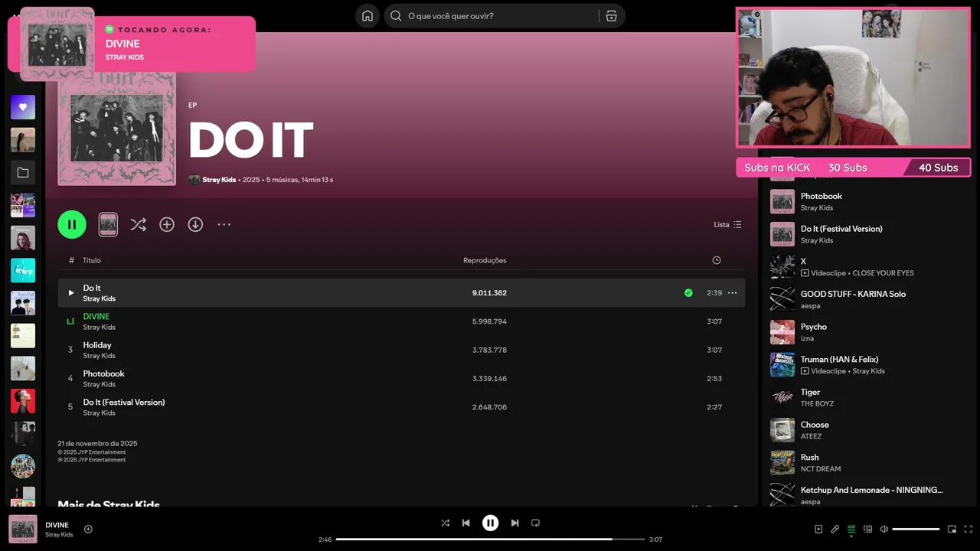Click the saved checkmark on Do It track
Screen dimensions: 980x551
point(688,293)
